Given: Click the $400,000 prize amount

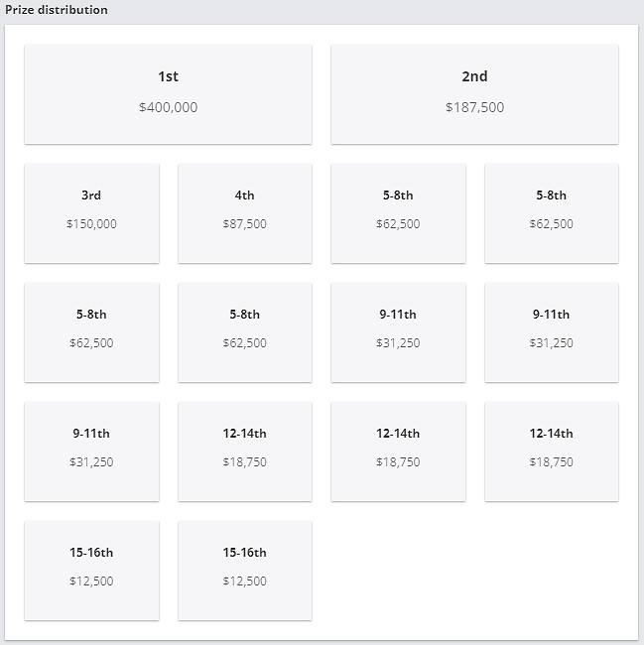Looking at the screenshot, I should point(168,107).
